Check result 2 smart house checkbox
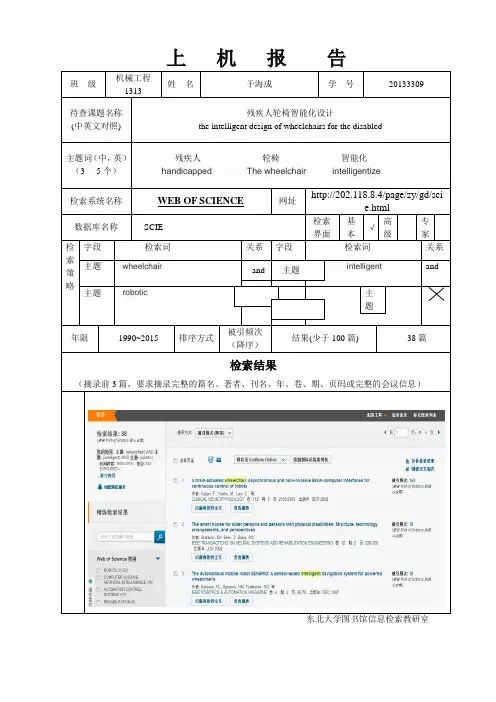Screen dimensions: 496x702 tap(175, 524)
